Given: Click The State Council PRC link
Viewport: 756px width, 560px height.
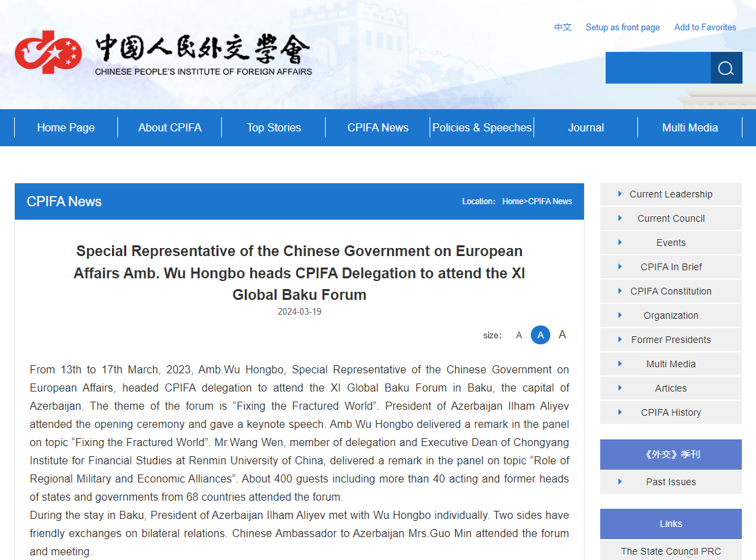Looking at the screenshot, I should [670, 551].
